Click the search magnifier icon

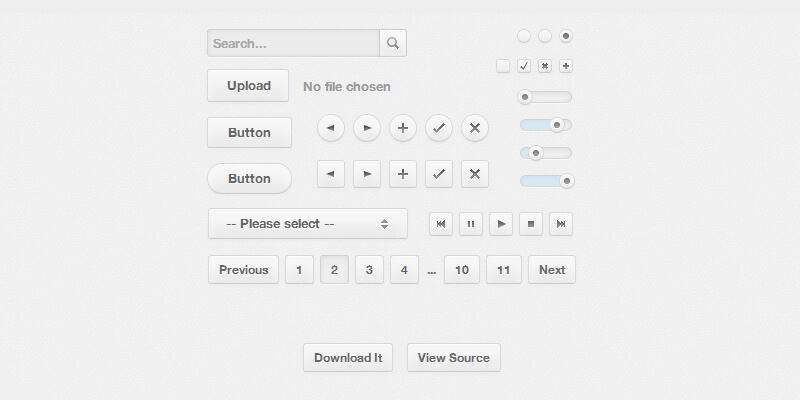tap(393, 43)
